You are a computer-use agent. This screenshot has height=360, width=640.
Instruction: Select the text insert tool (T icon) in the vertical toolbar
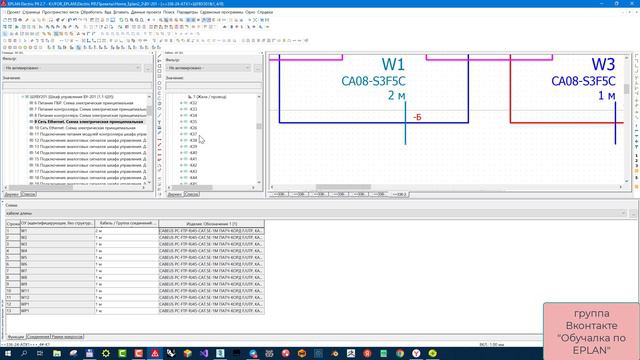159,122
